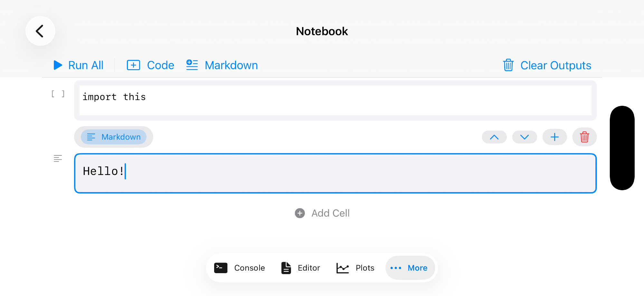644x296 pixels.
Task: Run all notebook cells
Action: (79, 65)
